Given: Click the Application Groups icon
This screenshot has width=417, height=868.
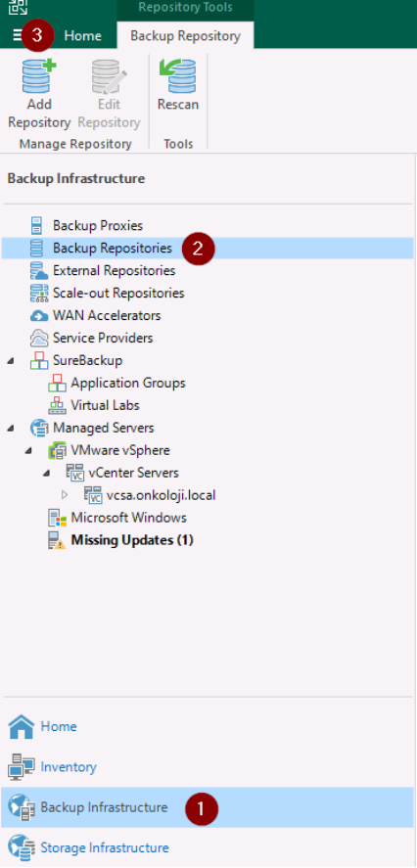Looking at the screenshot, I should click(57, 383).
